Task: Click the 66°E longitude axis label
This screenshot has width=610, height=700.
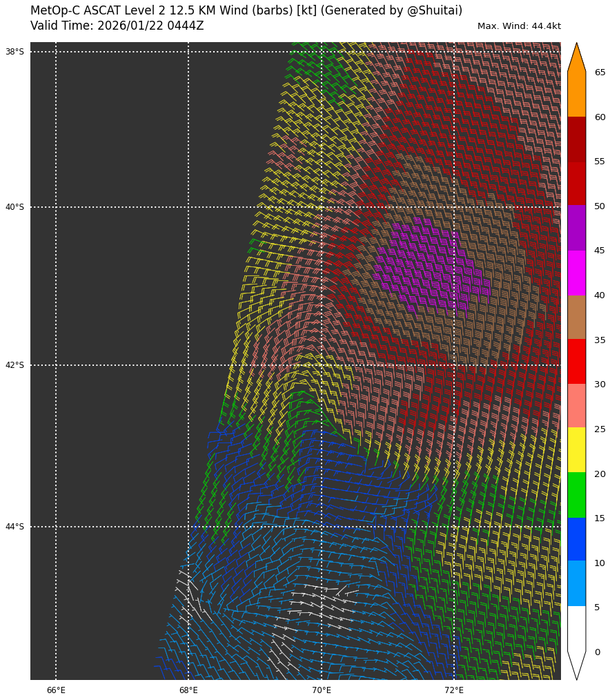Action: click(56, 690)
